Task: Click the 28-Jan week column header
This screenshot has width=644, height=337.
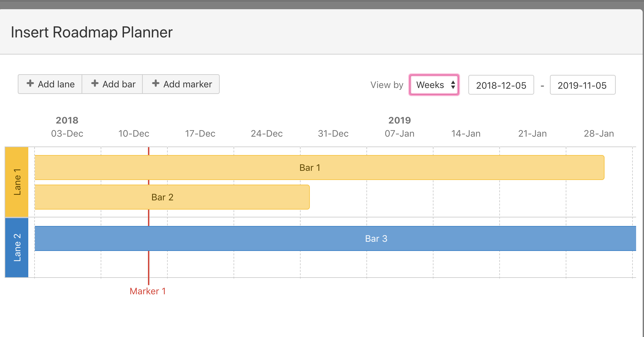Action: 599,134
